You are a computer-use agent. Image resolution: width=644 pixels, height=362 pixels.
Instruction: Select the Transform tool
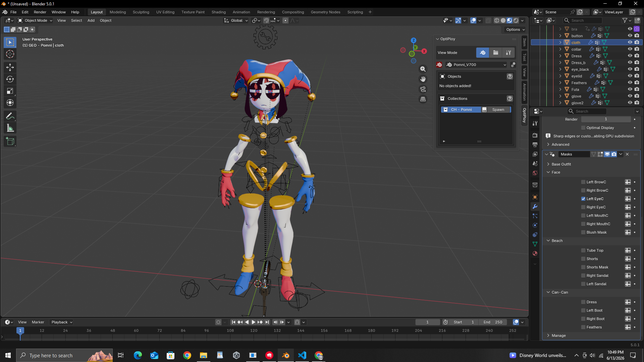(x=10, y=103)
